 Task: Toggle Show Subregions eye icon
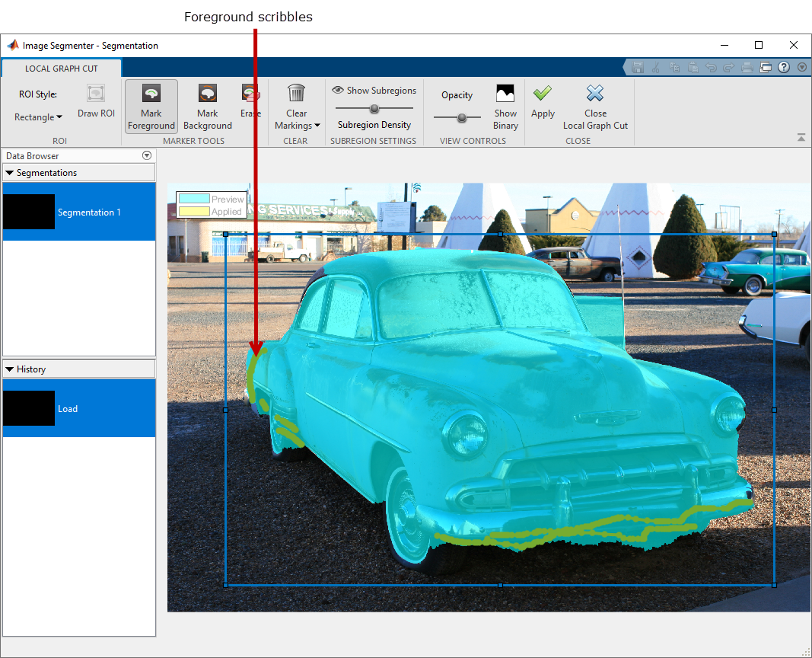[x=338, y=90]
